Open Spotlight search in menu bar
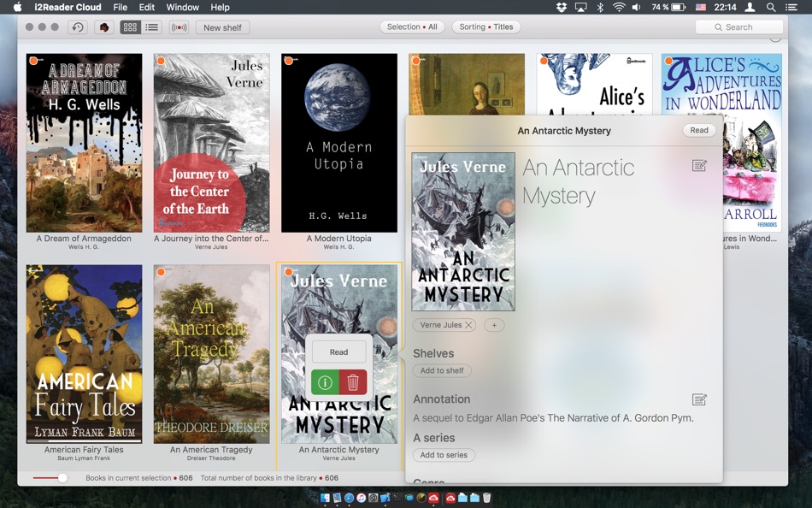This screenshot has width=812, height=508. pos(771,7)
